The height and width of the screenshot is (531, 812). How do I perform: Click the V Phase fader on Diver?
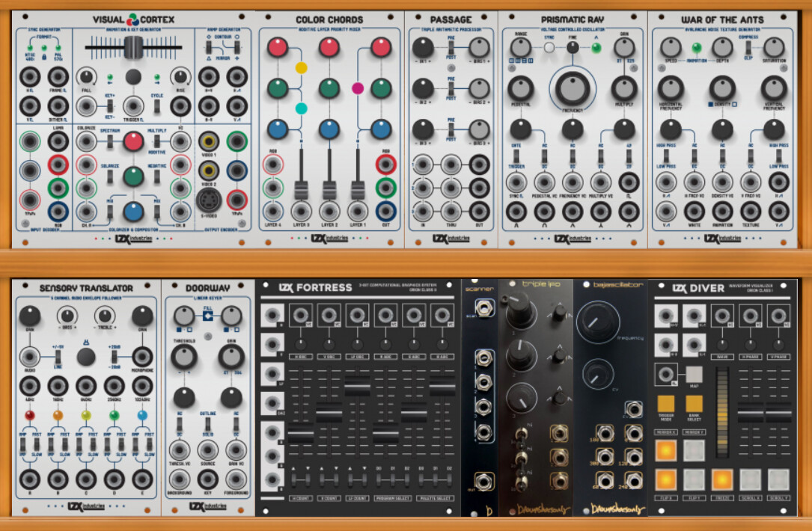click(x=778, y=413)
